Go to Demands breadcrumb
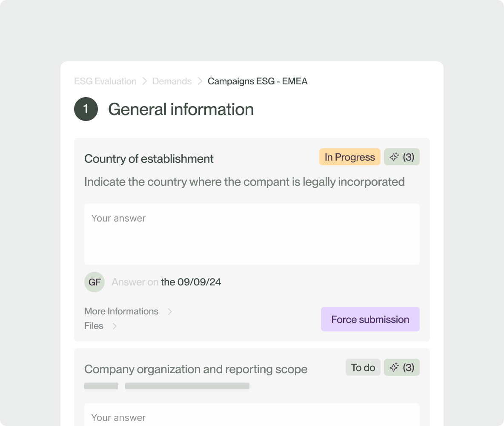 (172, 81)
